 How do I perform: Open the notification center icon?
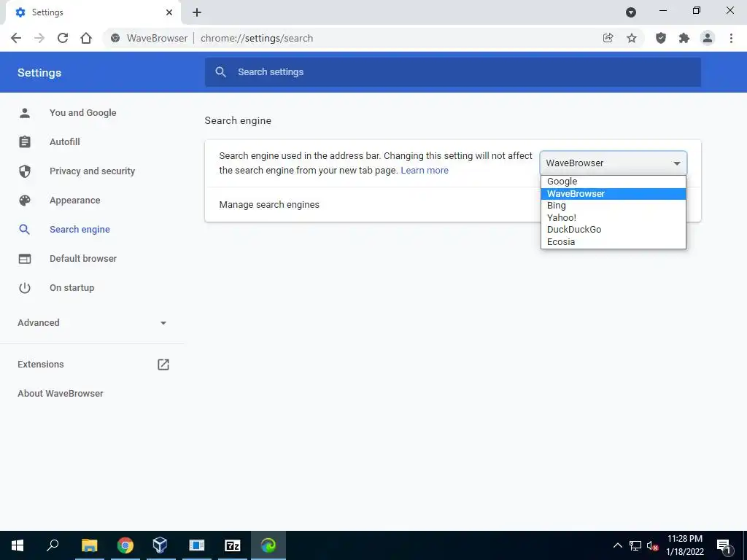pos(724,545)
